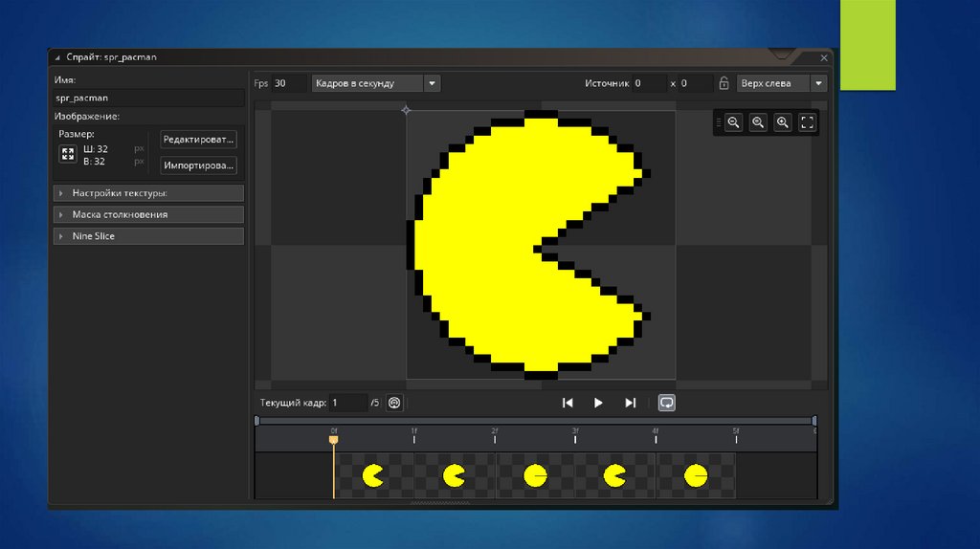Open the Кадров в секунду dropdown

tap(375, 83)
